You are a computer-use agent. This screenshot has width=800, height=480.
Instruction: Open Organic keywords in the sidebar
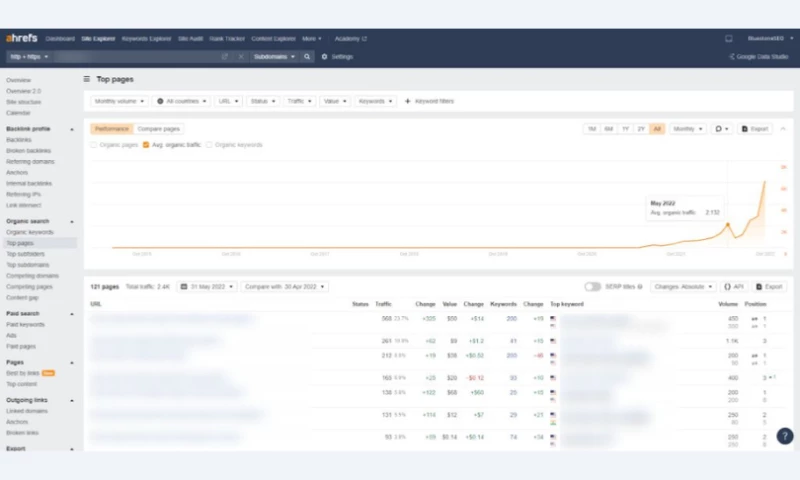(30, 232)
